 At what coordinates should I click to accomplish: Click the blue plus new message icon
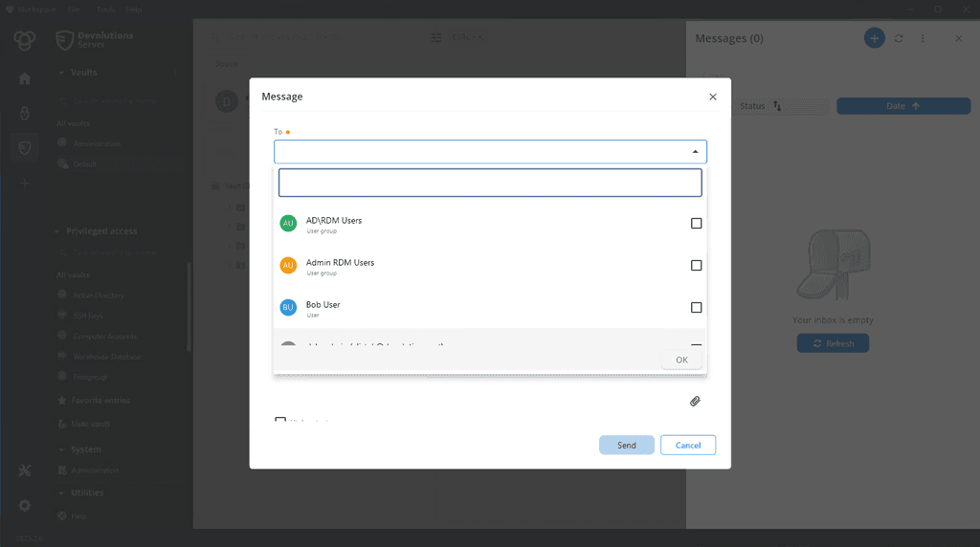874,38
